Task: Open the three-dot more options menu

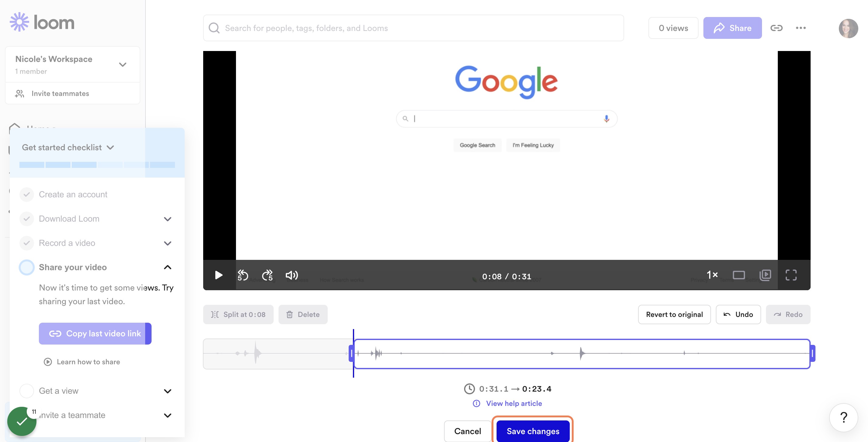Action: (801, 28)
